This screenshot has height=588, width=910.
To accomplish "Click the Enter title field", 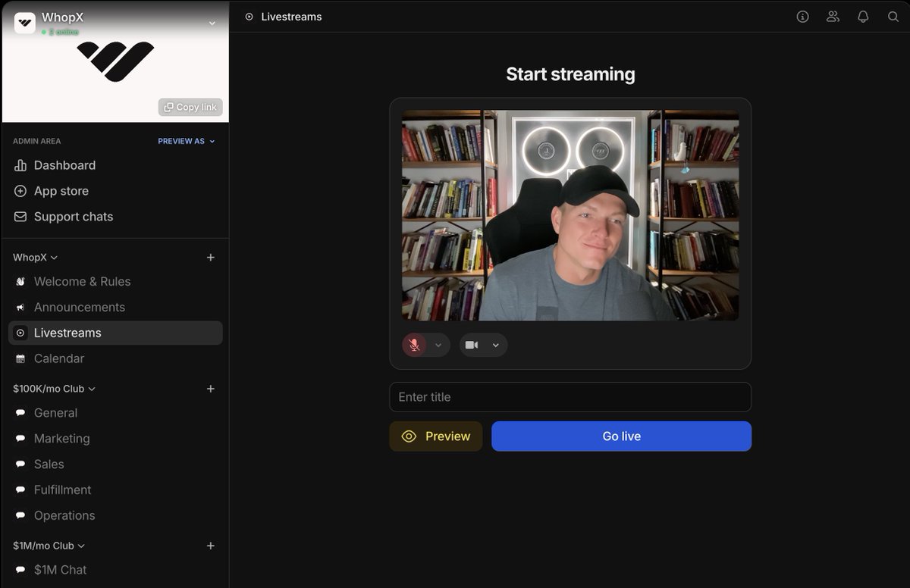I will click(570, 397).
